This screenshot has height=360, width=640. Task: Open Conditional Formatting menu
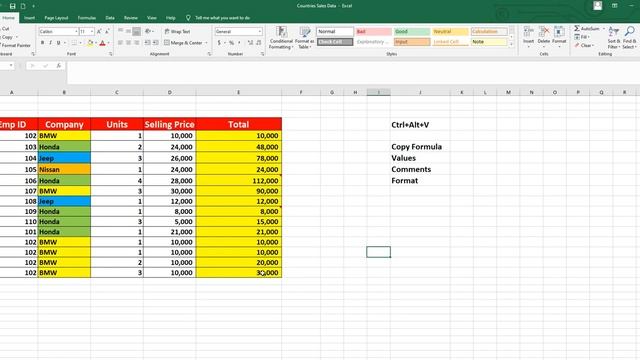281,38
